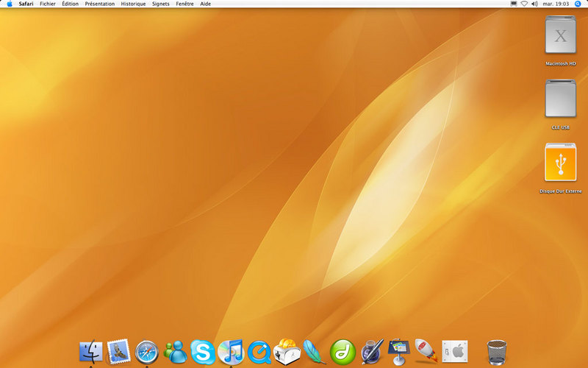
Task: Open the Apple menu
Action: click(x=10, y=4)
